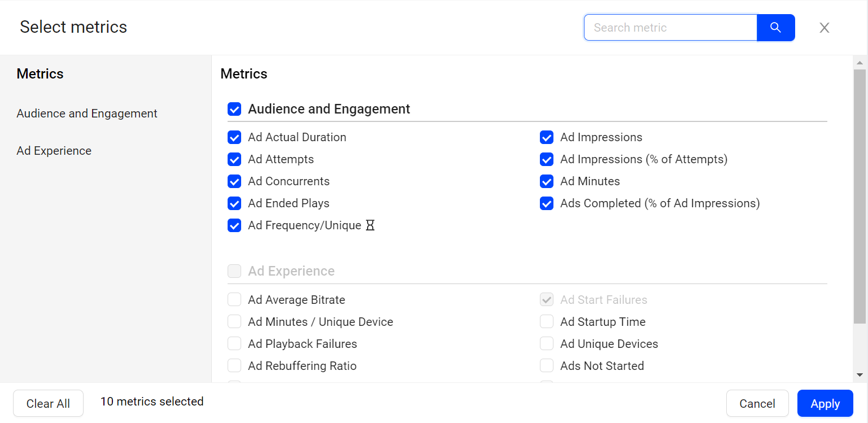Click Apply to confirm metrics
868x423 pixels.
(x=825, y=403)
